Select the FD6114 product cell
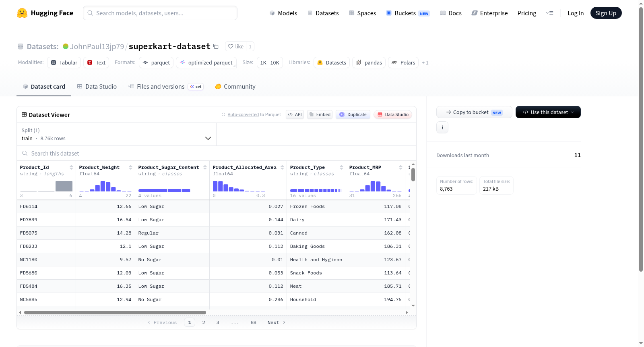Screen dimensions: 644x347 tap(46, 206)
